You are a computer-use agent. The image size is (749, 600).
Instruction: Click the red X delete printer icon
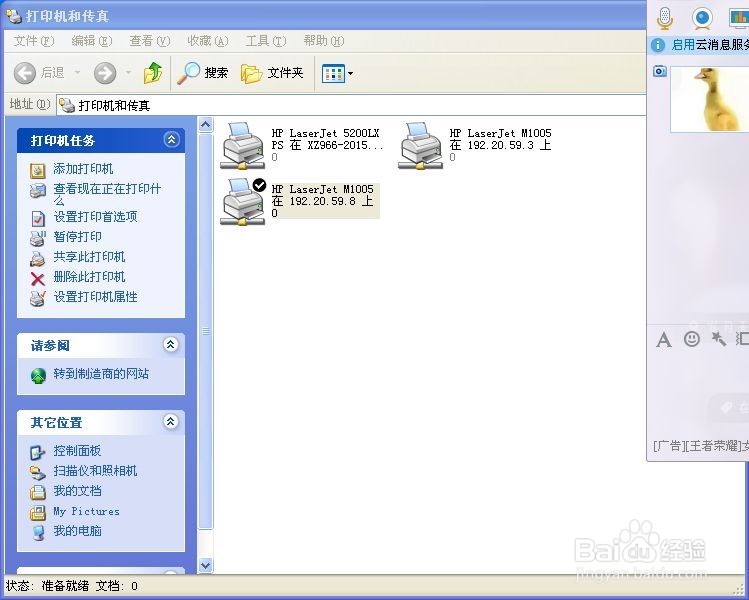pos(38,279)
